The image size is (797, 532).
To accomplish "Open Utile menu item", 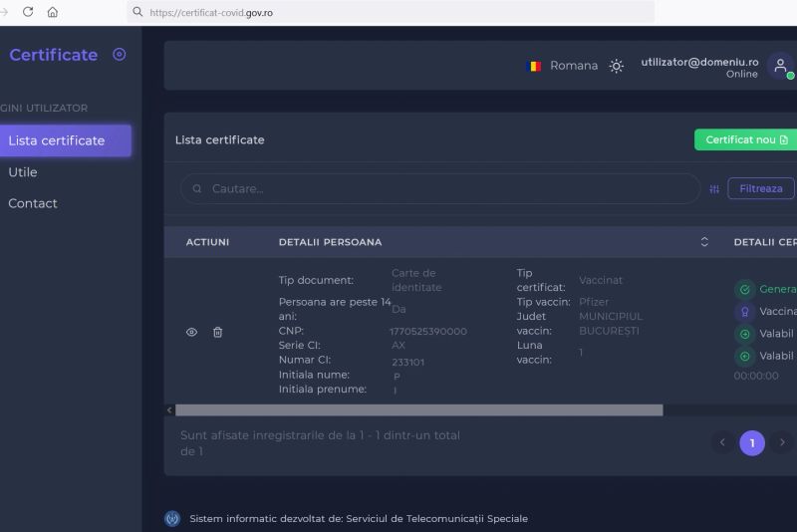I will [x=23, y=172].
